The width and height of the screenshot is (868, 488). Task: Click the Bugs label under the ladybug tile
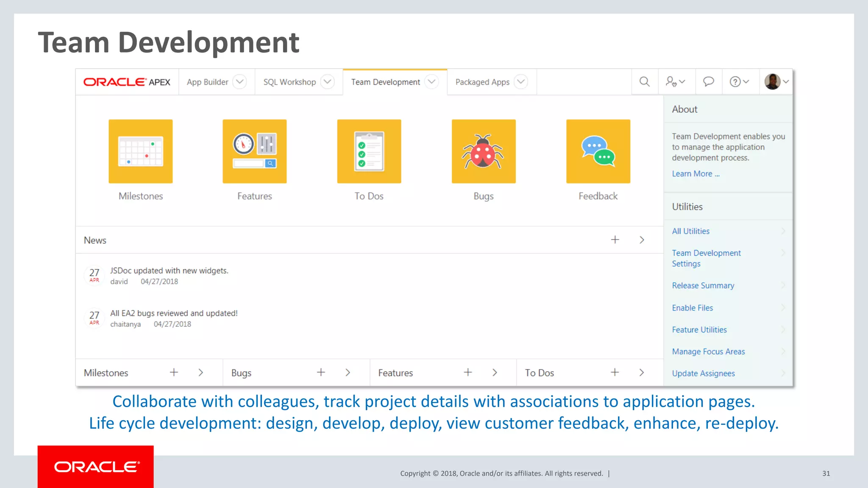click(x=484, y=197)
